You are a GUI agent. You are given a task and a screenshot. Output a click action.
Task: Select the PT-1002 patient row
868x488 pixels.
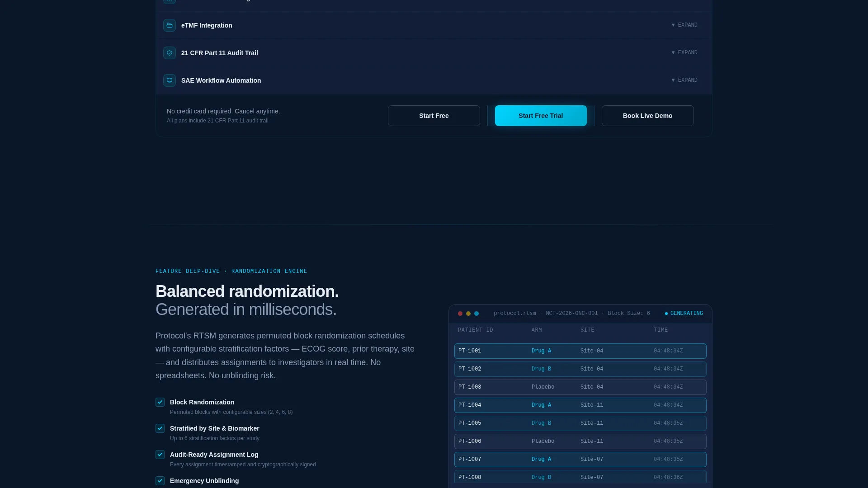tap(580, 369)
